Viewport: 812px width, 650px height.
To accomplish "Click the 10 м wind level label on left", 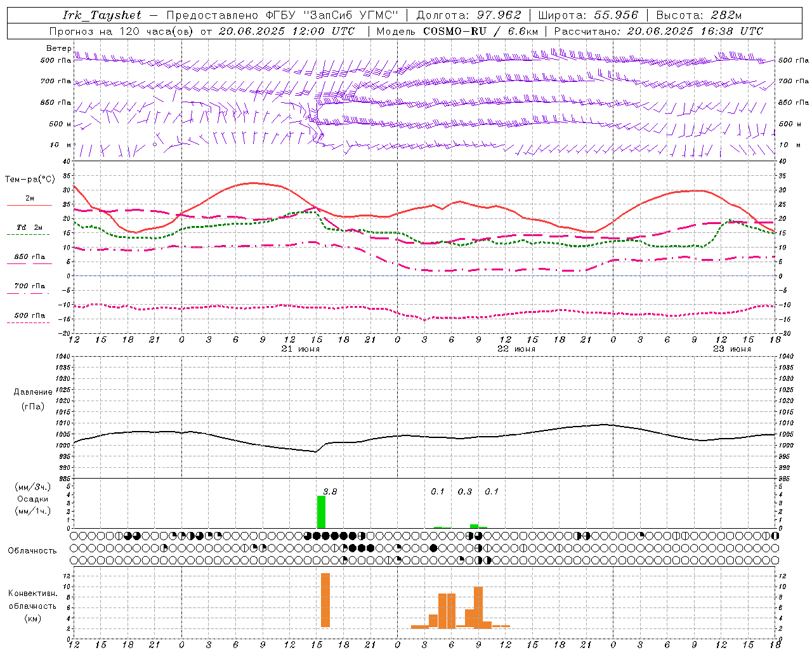I will click(x=61, y=145).
